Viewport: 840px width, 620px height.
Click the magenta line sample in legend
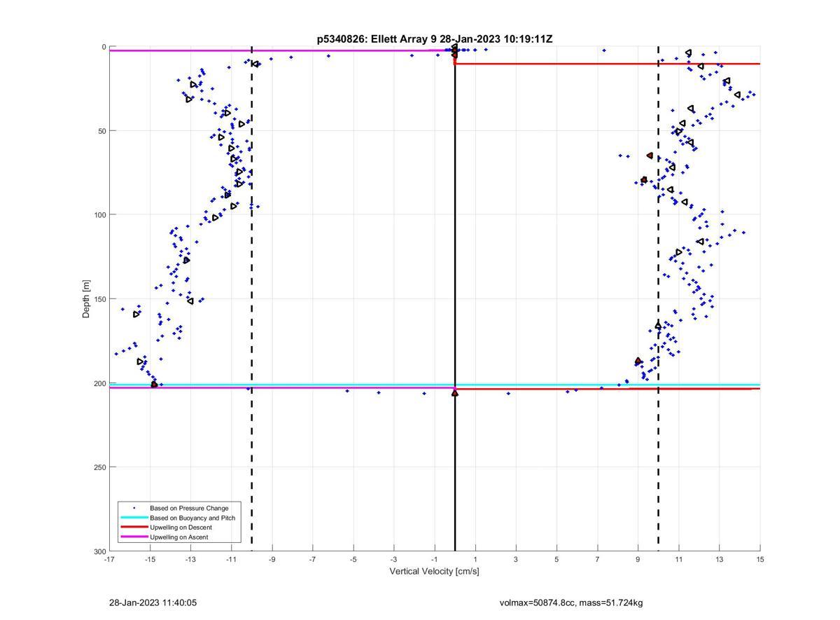pyautogui.click(x=134, y=537)
